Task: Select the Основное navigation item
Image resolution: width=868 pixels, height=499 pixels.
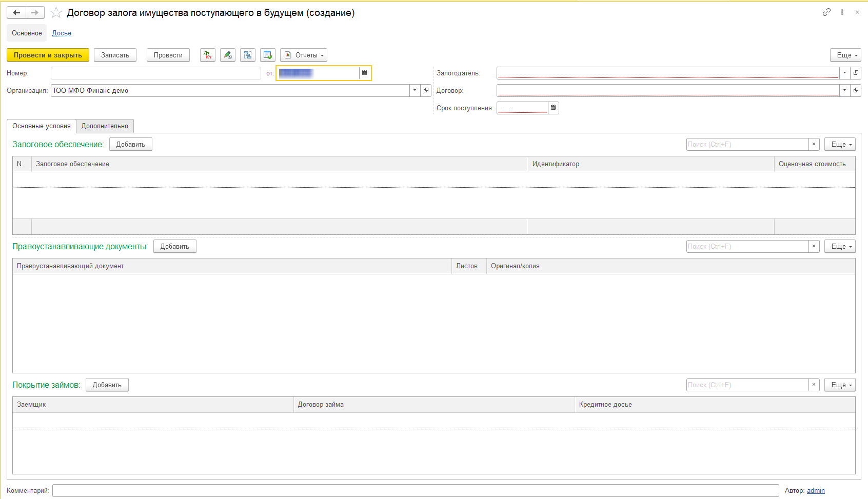Action: (27, 33)
